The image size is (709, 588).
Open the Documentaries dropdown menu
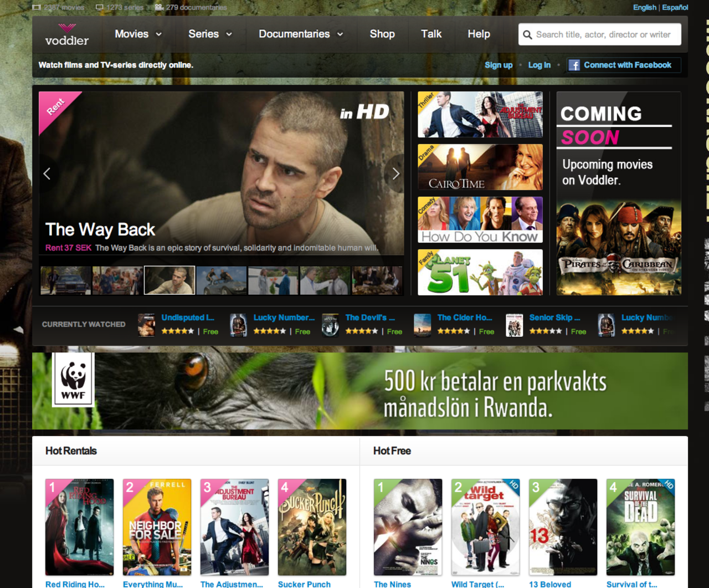301,34
